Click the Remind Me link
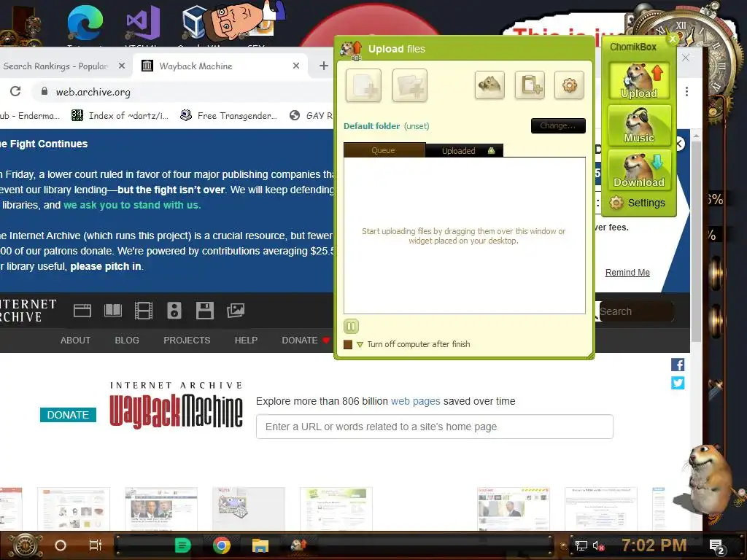The width and height of the screenshot is (747, 560). coord(627,273)
